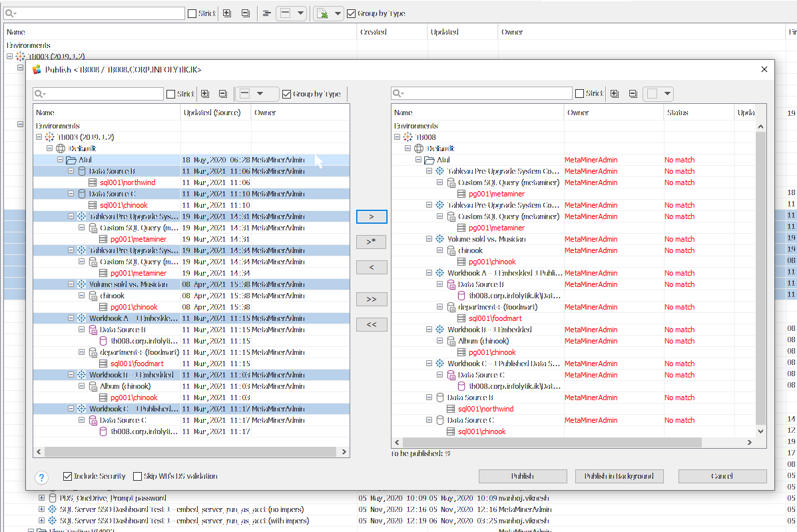Click left pane horizontal scrollbar
The width and height of the screenshot is (797, 532).
coord(190,451)
